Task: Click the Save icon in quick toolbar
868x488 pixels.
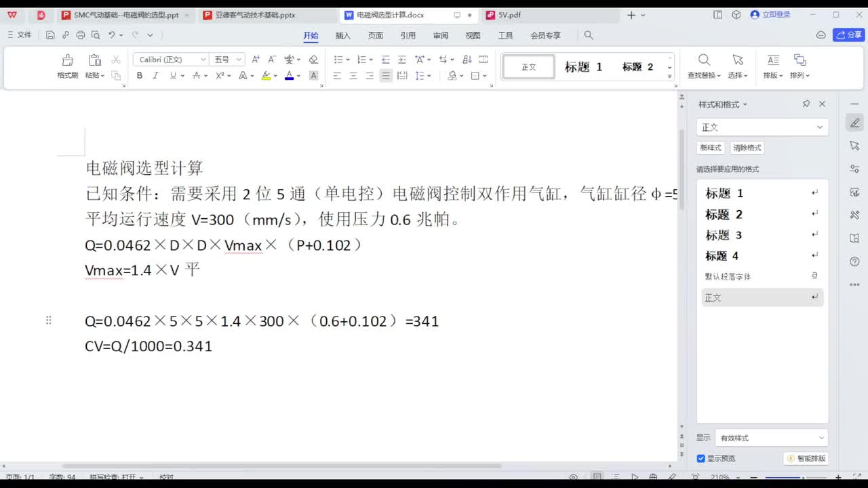Action: coord(50,35)
